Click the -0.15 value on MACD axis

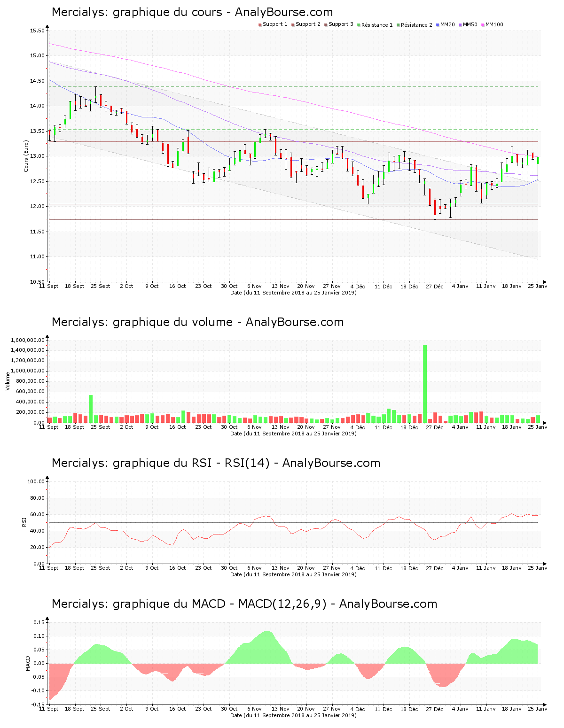pyautogui.click(x=39, y=705)
